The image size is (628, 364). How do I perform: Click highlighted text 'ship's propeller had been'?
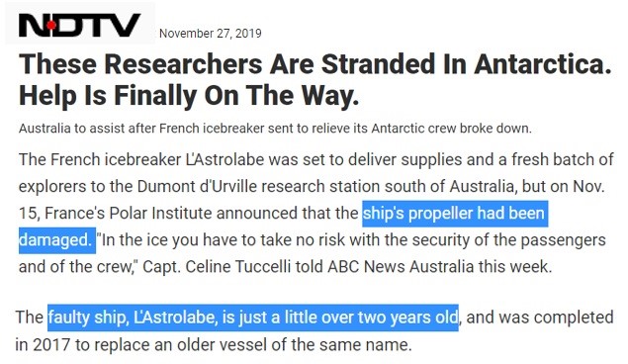coord(455,213)
